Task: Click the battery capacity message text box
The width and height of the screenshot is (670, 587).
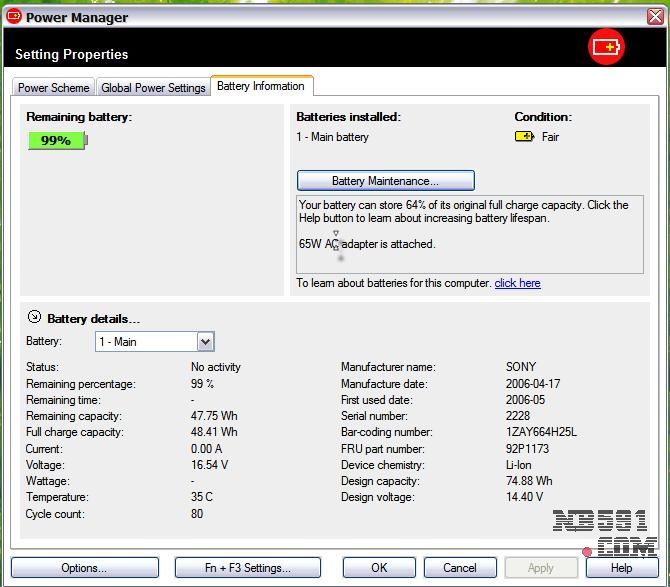Action: 469,233
